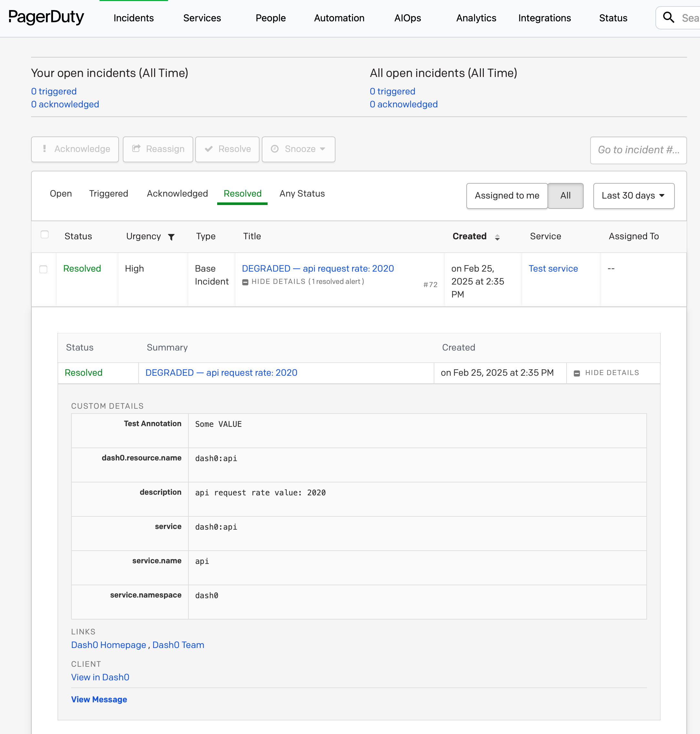The image size is (700, 734).
Task: Collapse incident details via minus icon
Action: coord(245,282)
